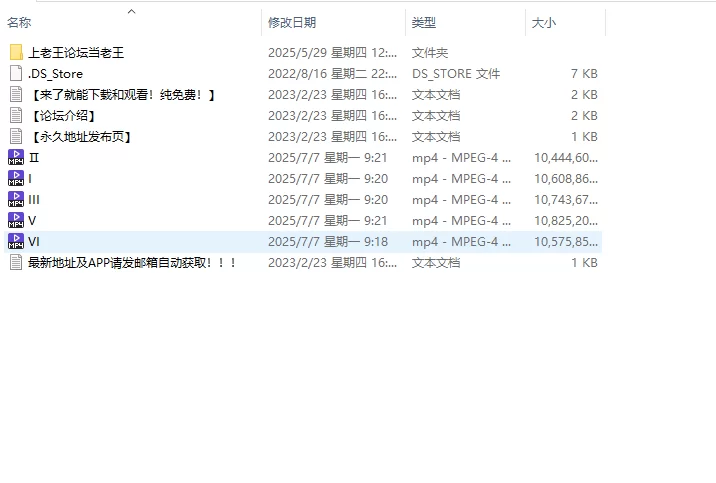Click the MP4 icon of file VI

point(16,242)
